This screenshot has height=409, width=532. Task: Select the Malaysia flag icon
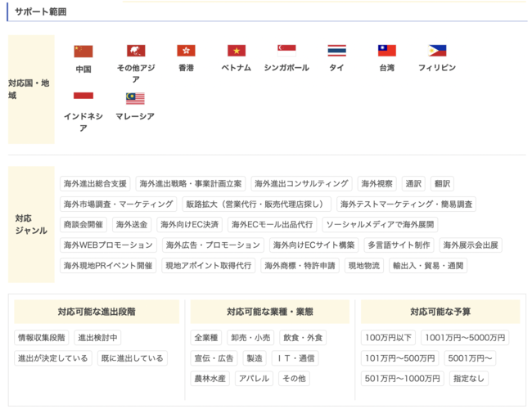135,98
